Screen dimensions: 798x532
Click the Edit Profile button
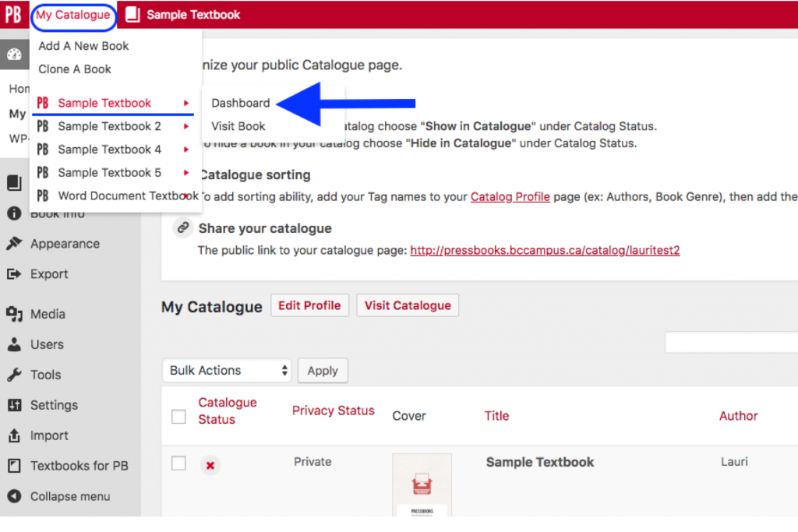tap(309, 305)
